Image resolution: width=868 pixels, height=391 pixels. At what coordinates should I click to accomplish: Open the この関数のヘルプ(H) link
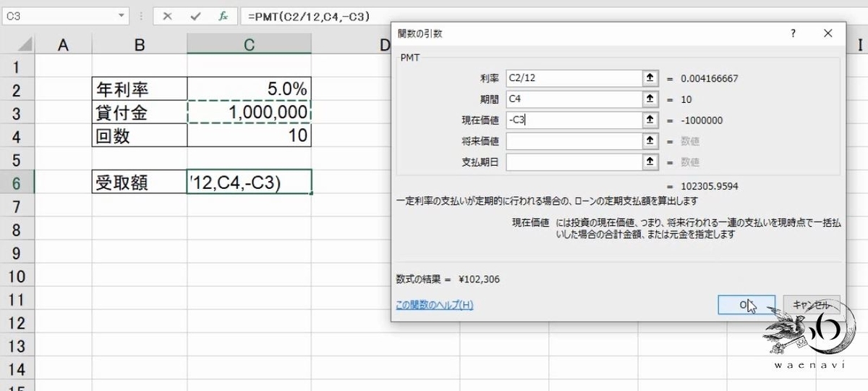[x=434, y=305]
